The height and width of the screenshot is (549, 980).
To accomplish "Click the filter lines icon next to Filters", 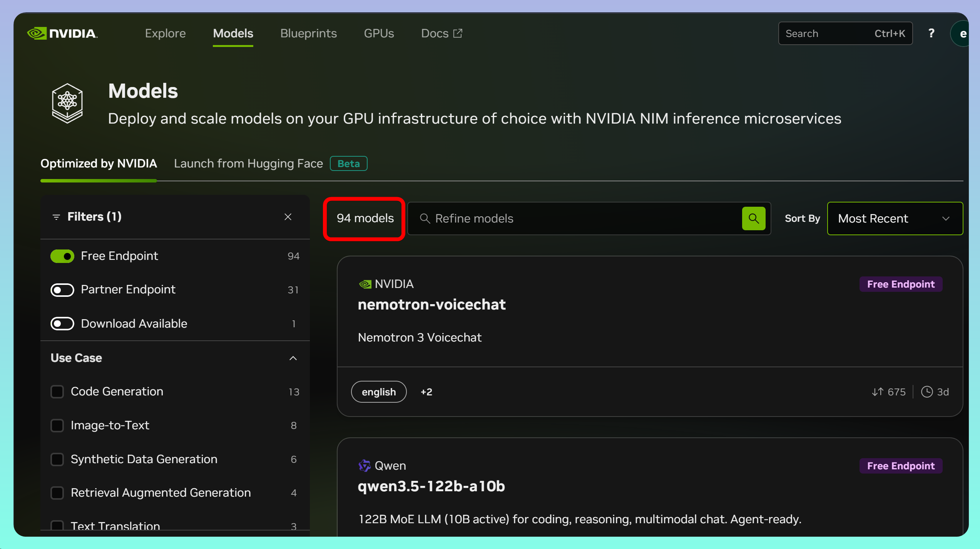I will (56, 217).
